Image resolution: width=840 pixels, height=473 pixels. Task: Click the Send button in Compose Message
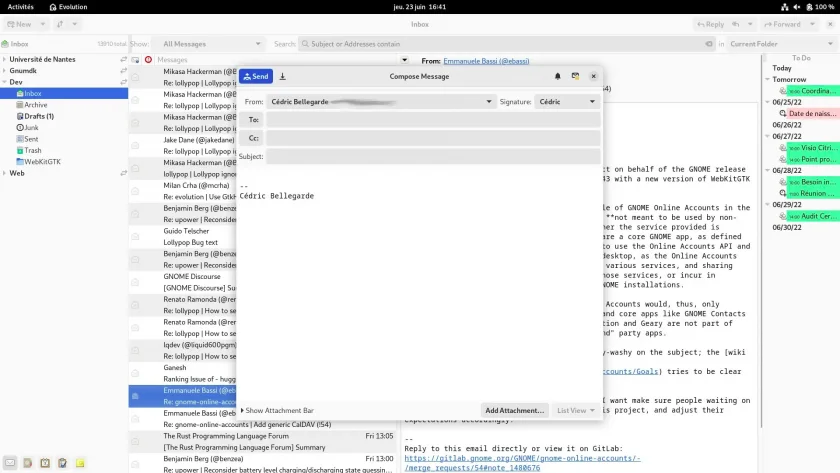[x=256, y=76]
